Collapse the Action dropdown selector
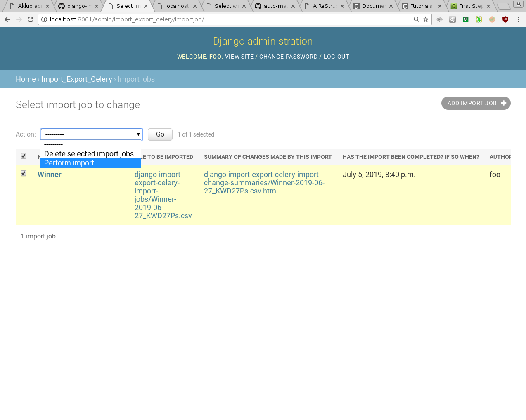 pyautogui.click(x=92, y=134)
